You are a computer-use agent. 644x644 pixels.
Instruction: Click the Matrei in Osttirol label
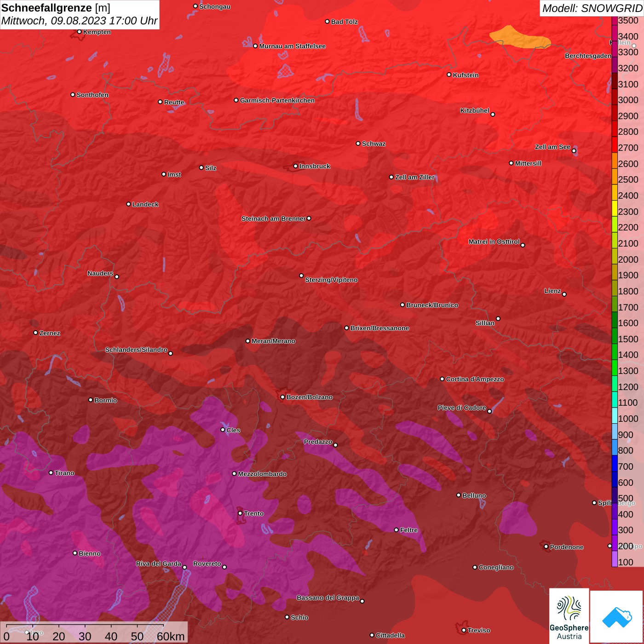(x=494, y=241)
